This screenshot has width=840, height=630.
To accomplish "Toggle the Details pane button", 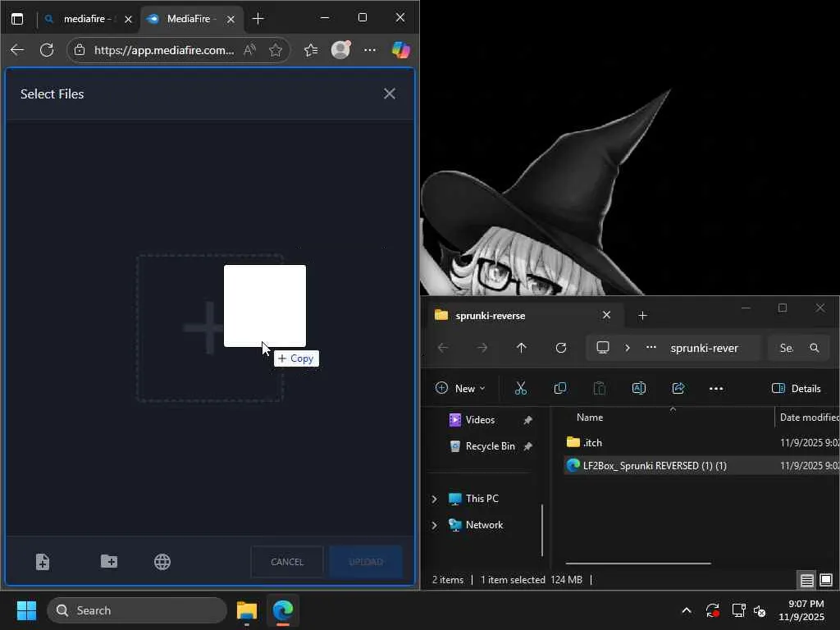I will (796, 388).
